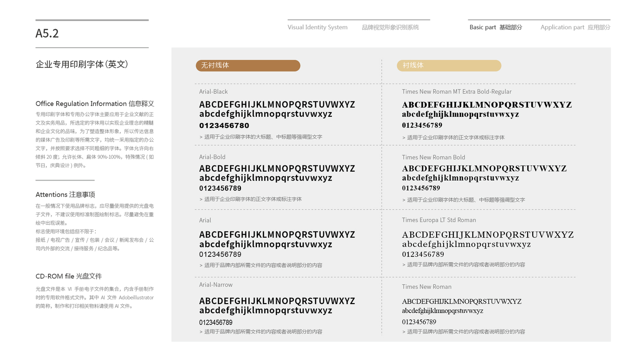Select the "Times New Roman Bold" label
This screenshot has width=644, height=362.
click(433, 157)
